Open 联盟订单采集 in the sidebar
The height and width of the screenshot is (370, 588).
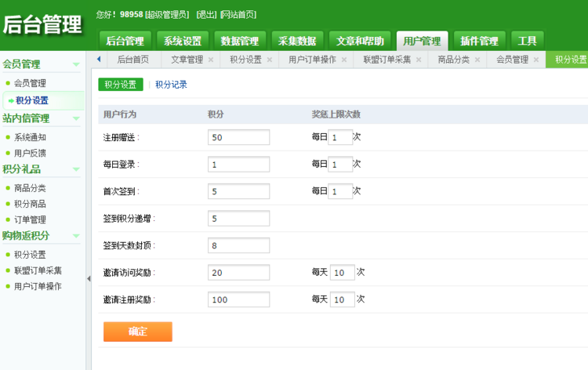(x=38, y=270)
